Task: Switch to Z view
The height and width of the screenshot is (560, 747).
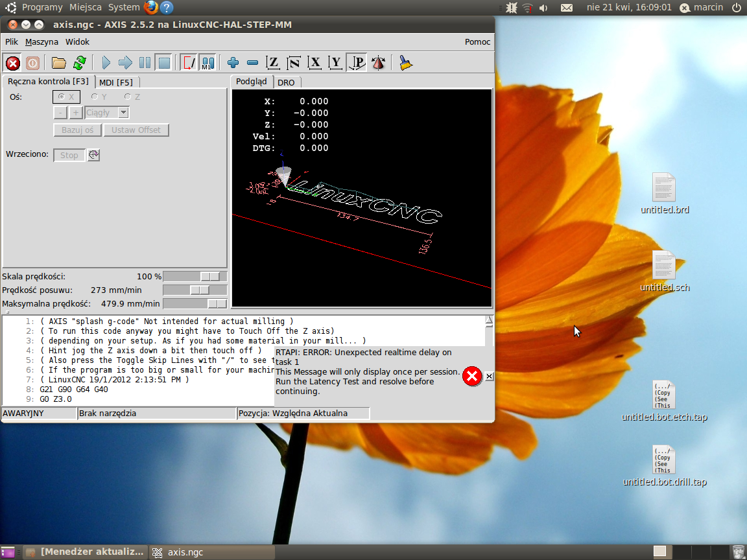Action: 272,63
